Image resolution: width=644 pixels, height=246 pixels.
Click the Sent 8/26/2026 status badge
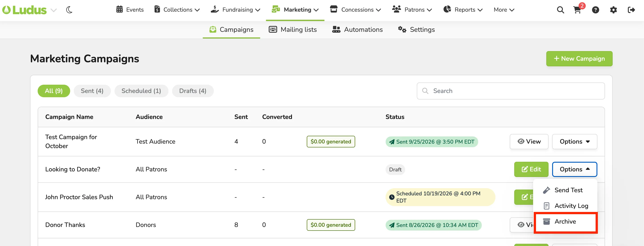(x=433, y=225)
